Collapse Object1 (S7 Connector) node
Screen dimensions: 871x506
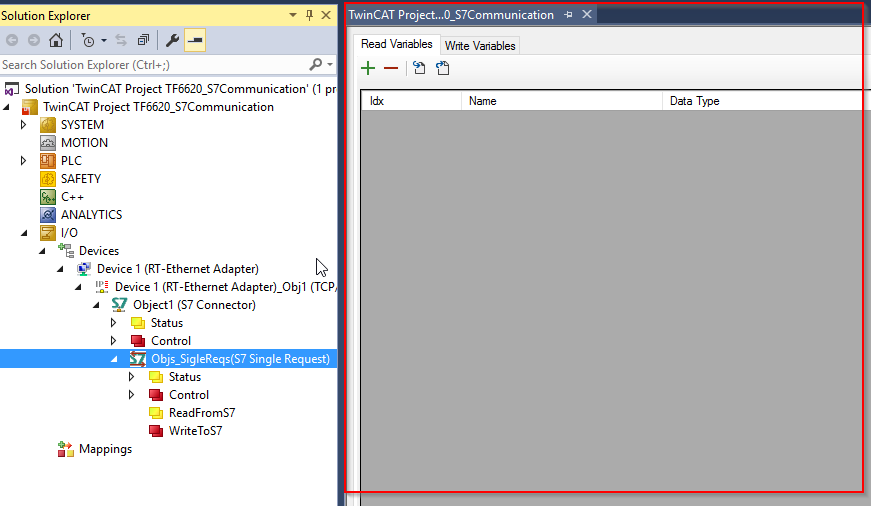click(97, 305)
